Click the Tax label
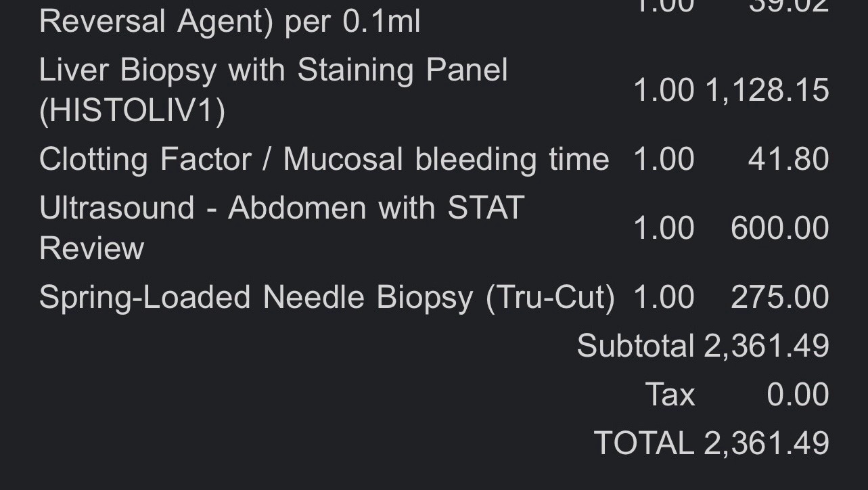The image size is (868, 490). 670,395
